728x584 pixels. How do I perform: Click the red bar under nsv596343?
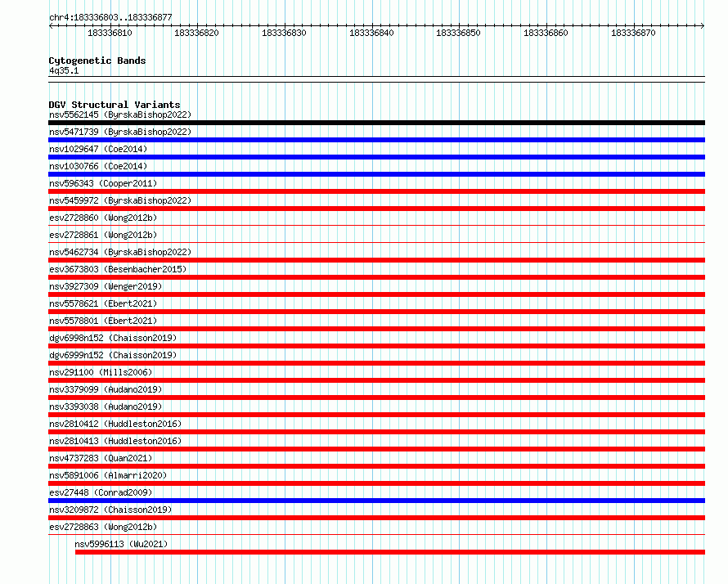pos(376,191)
